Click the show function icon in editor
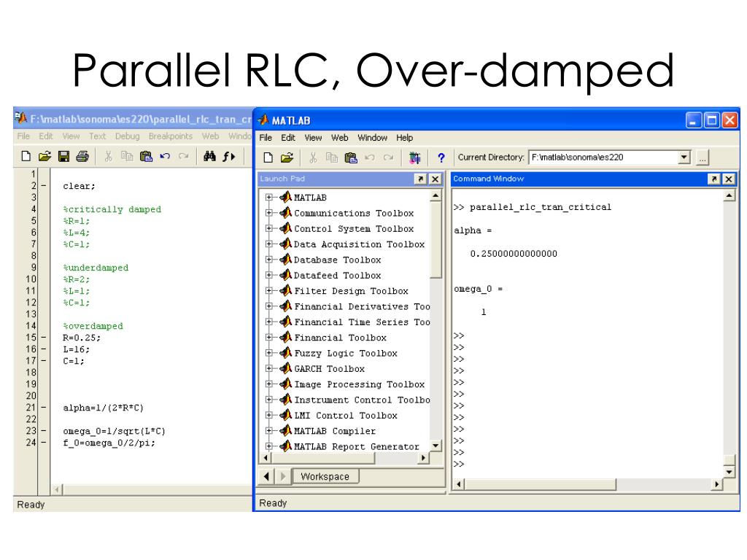 tap(228, 156)
